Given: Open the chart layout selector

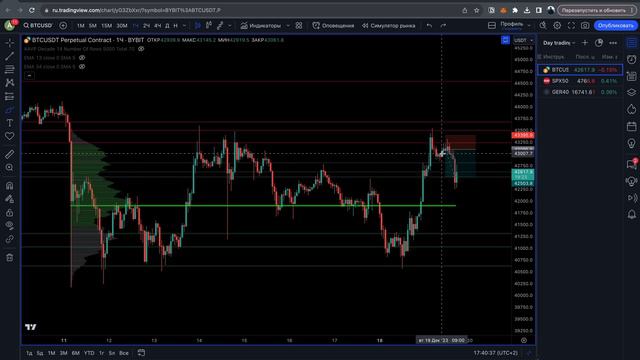Looking at the screenshot, I should [x=492, y=25].
